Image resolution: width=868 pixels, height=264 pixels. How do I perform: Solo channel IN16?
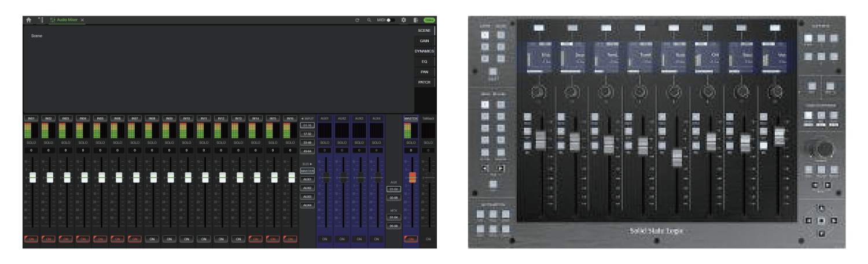290,142
